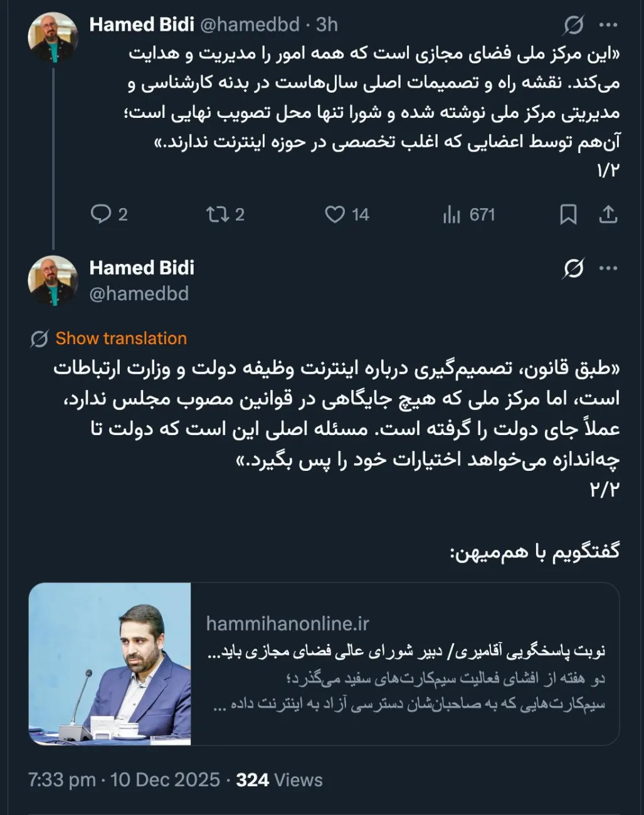
Task: Bookmark the first tweet
Action: 568,215
